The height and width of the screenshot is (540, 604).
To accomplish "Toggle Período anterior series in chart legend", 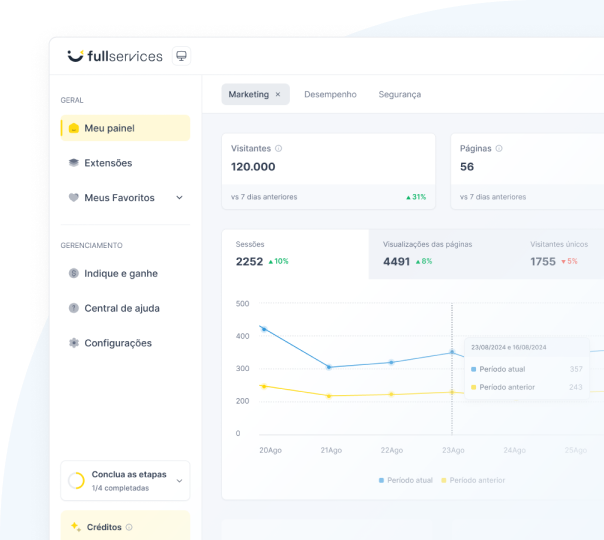I will click(x=473, y=480).
